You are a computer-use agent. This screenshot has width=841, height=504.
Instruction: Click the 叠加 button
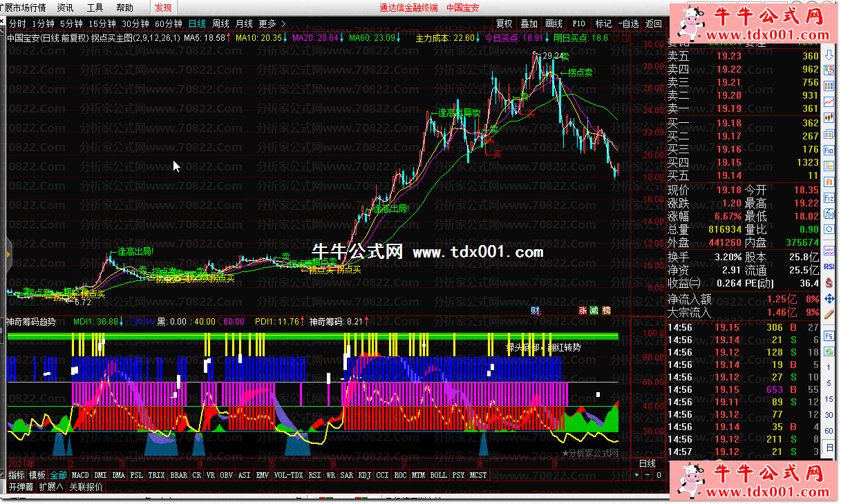[529, 23]
